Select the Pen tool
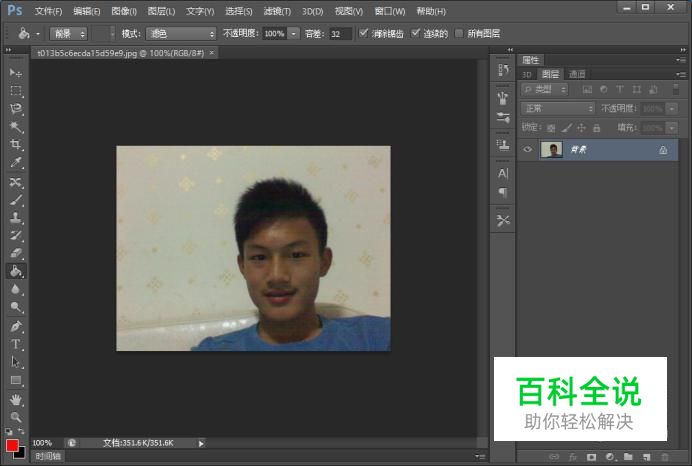The height and width of the screenshot is (466, 692). point(16,326)
